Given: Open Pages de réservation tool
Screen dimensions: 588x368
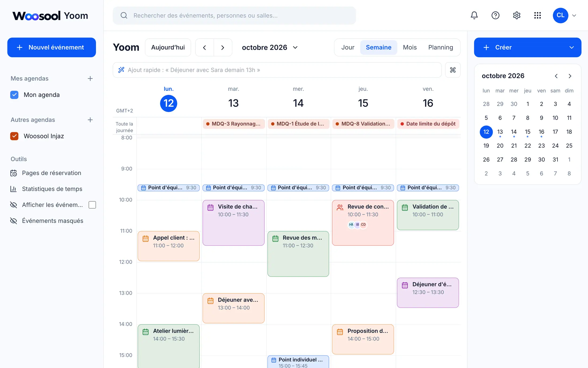Looking at the screenshot, I should tap(52, 173).
